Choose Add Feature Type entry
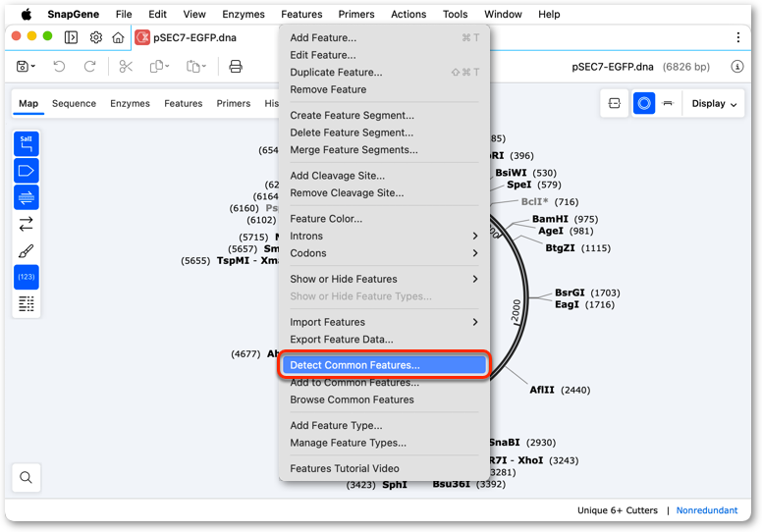Viewport: 762px width, 532px height. pos(384,426)
